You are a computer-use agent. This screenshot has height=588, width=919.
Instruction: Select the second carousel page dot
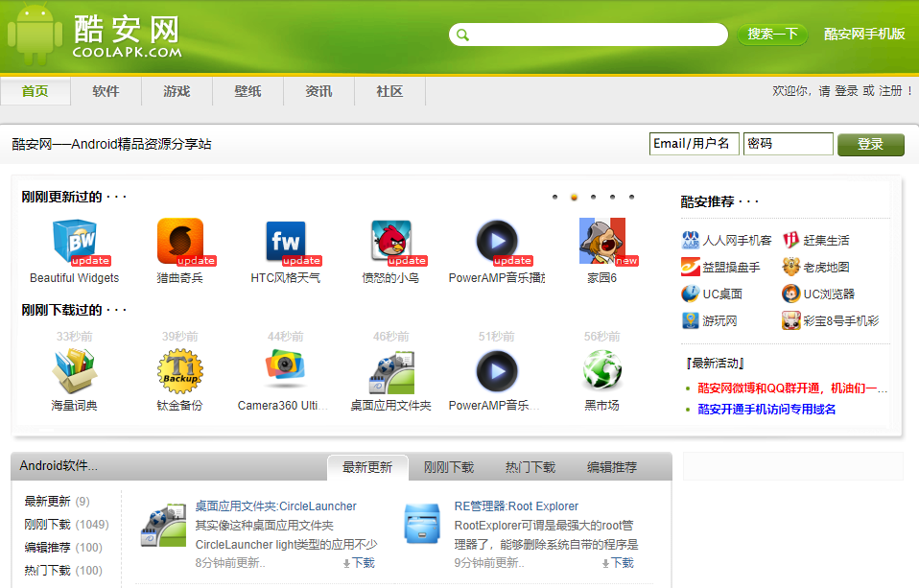(574, 197)
